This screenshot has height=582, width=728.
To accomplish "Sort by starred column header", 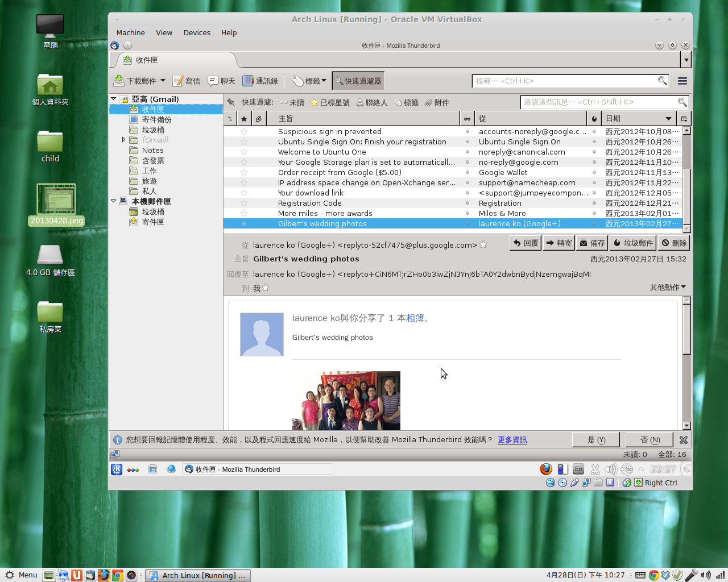I will pos(244,118).
